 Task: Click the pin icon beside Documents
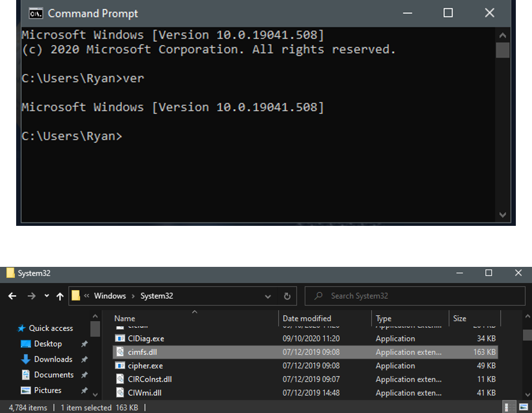[84, 375]
